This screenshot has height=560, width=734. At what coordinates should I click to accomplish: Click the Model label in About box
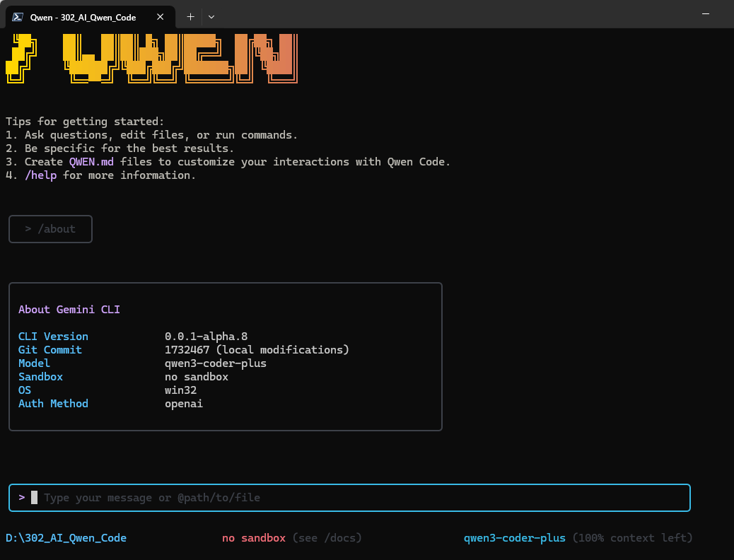34,363
